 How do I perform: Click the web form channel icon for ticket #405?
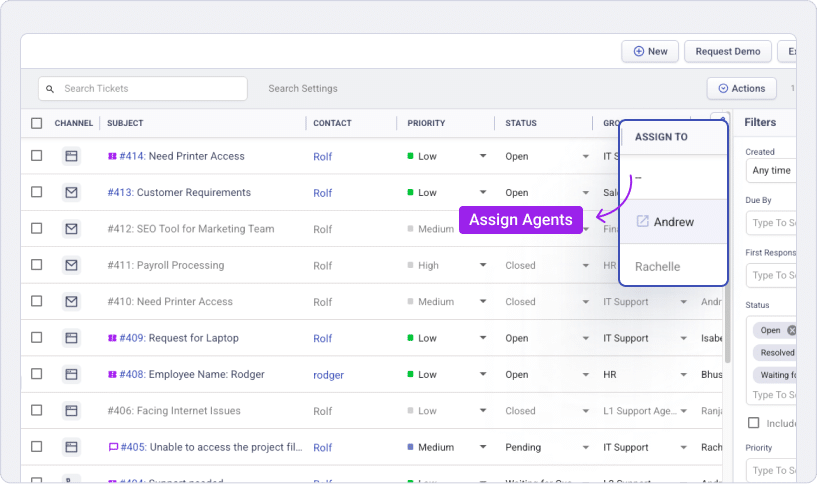click(71, 447)
